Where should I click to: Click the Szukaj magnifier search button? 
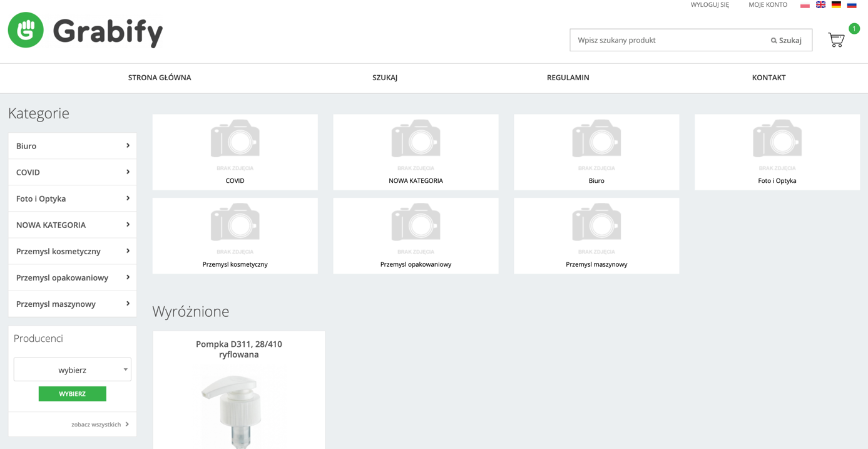tap(786, 40)
